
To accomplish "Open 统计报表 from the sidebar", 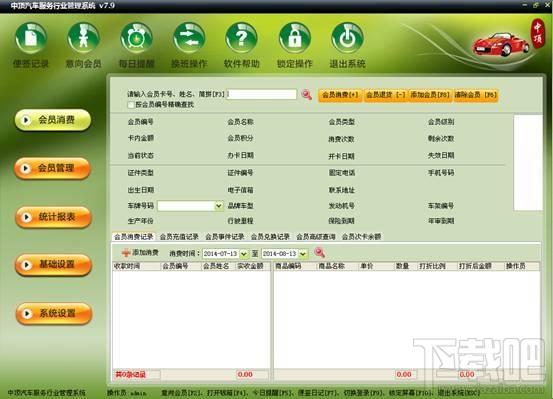I will tap(54, 217).
